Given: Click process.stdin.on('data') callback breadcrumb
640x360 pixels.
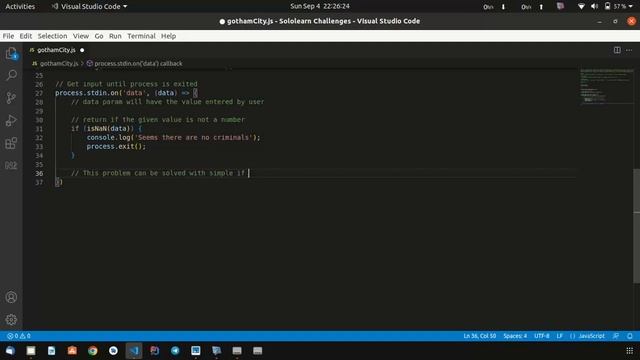Looking at the screenshot, I should click(138, 64).
